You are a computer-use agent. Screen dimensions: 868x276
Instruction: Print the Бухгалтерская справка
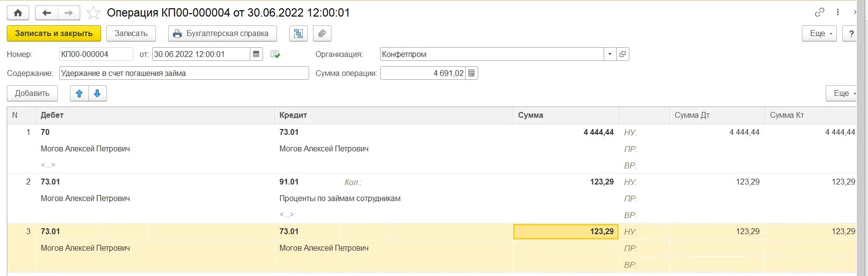pyautogui.click(x=223, y=34)
